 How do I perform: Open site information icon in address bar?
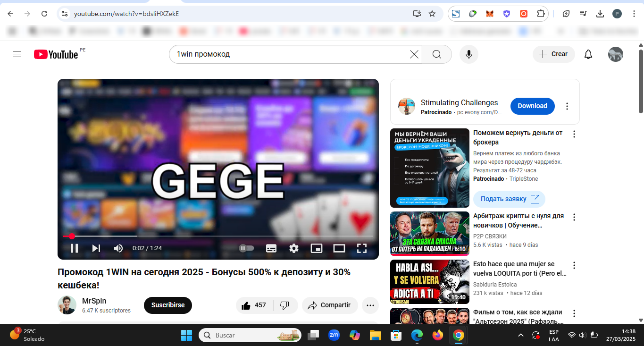(65, 14)
